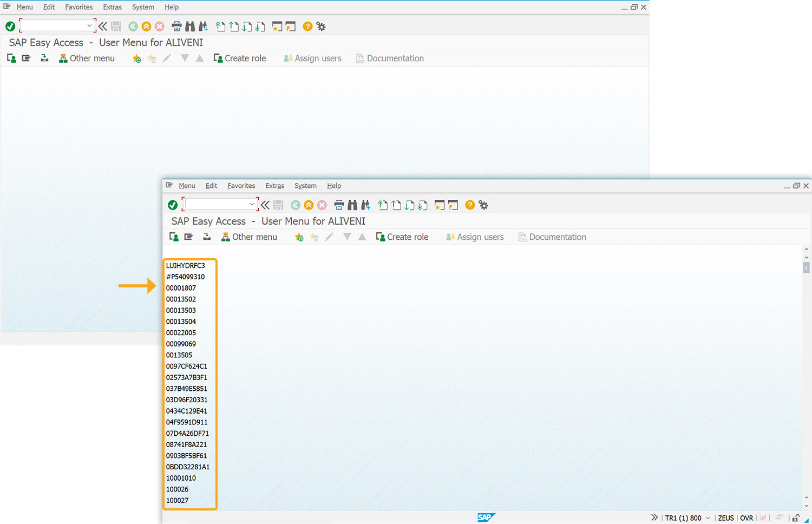Click Print icon in back window toolbar
The height and width of the screenshot is (524, 812).
coord(177,27)
